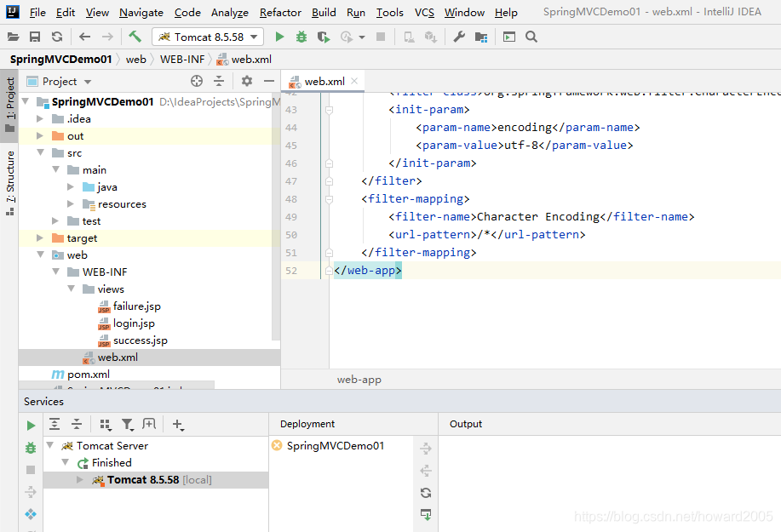
Task: Navigate back with the left arrow icon
Action: point(85,37)
